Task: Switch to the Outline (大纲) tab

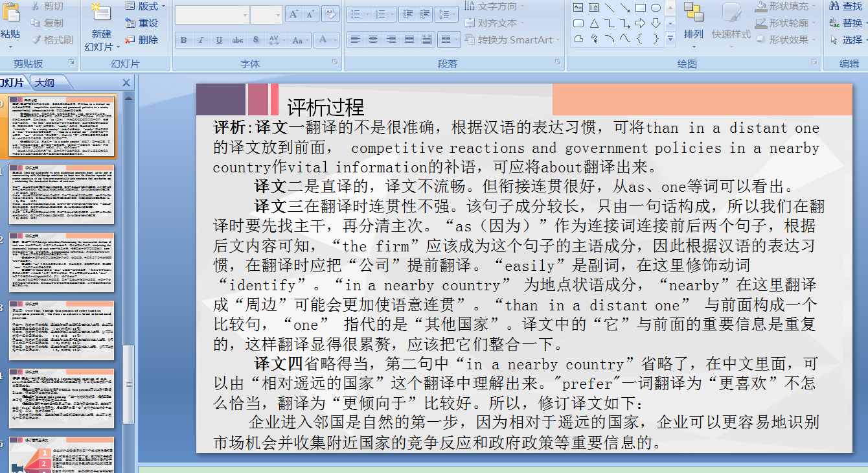Action: coord(45,83)
